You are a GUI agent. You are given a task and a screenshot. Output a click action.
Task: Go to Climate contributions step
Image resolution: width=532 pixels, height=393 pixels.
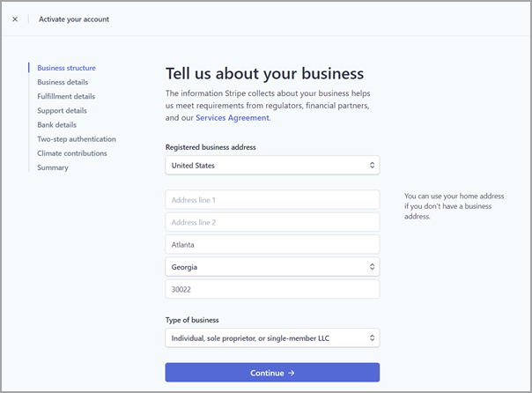tap(72, 153)
